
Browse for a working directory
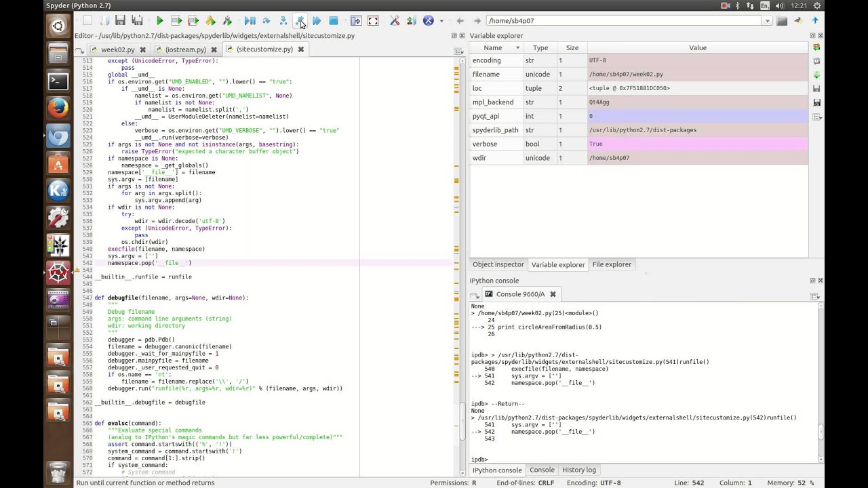point(782,21)
